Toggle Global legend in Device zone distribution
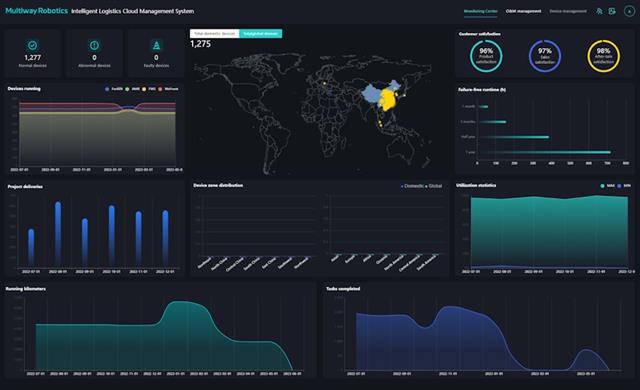Screen dimensions: 640x390 [433, 186]
